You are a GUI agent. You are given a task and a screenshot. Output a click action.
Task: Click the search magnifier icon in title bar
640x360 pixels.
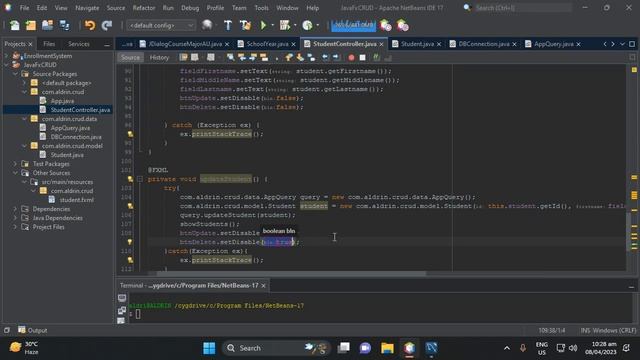coord(467,8)
